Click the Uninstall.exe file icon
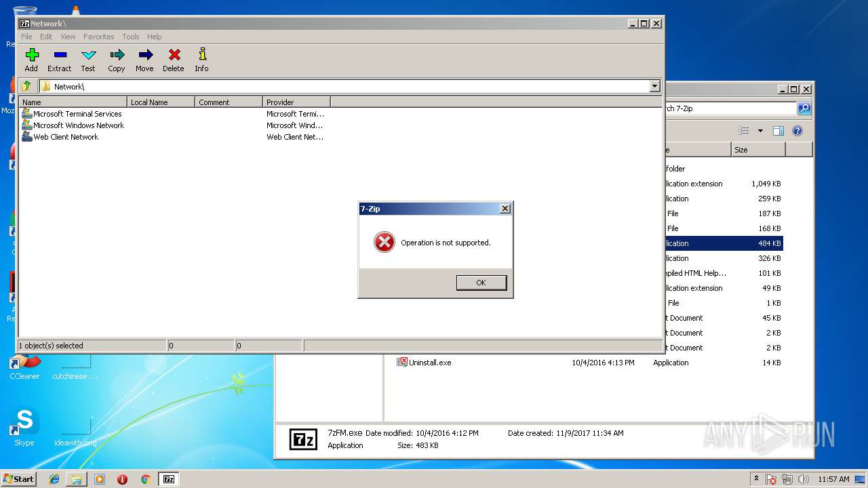This screenshot has width=868, height=488. pos(402,363)
